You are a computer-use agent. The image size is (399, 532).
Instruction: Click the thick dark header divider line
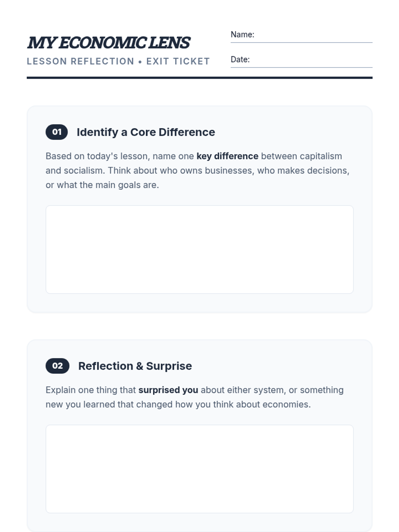pyautogui.click(x=199, y=78)
